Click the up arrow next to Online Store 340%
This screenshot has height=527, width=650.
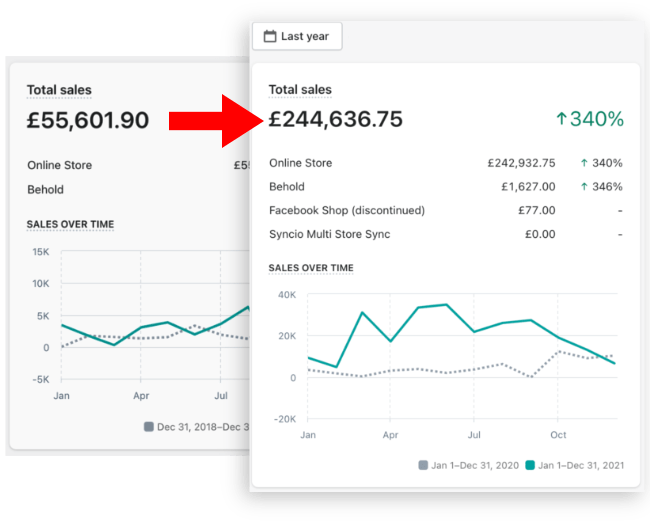tap(584, 163)
